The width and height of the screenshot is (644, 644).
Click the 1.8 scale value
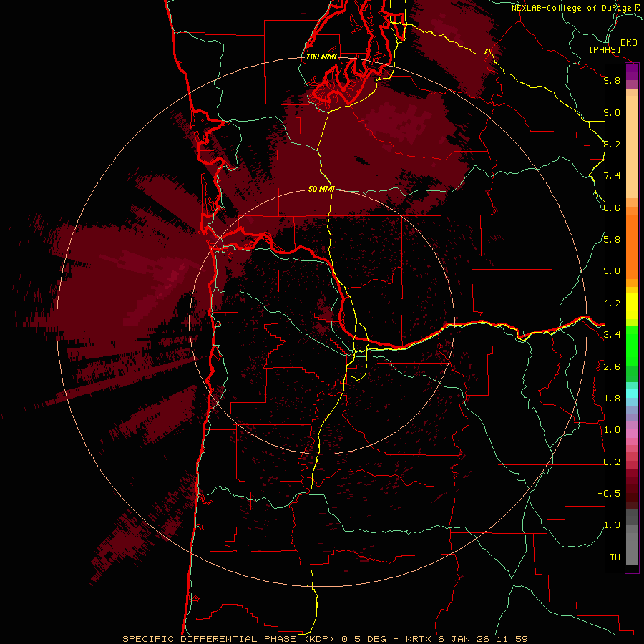pos(612,399)
